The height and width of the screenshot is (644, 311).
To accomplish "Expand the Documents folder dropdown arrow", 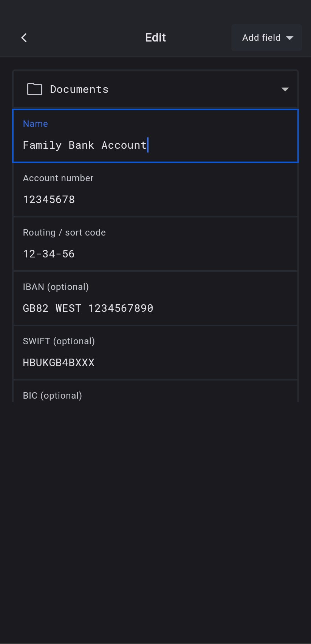I will (285, 89).
